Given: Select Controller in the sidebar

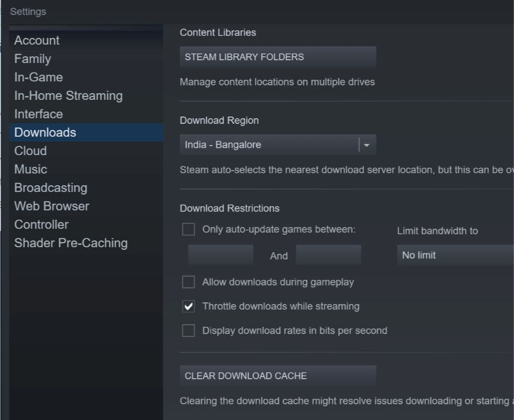Looking at the screenshot, I should [x=41, y=224].
